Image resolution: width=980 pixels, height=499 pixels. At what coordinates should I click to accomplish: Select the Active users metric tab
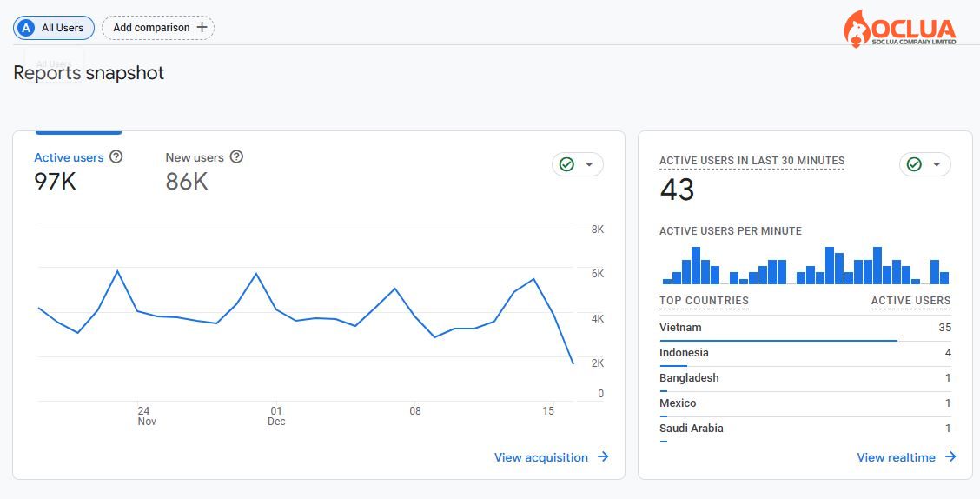pos(78,170)
